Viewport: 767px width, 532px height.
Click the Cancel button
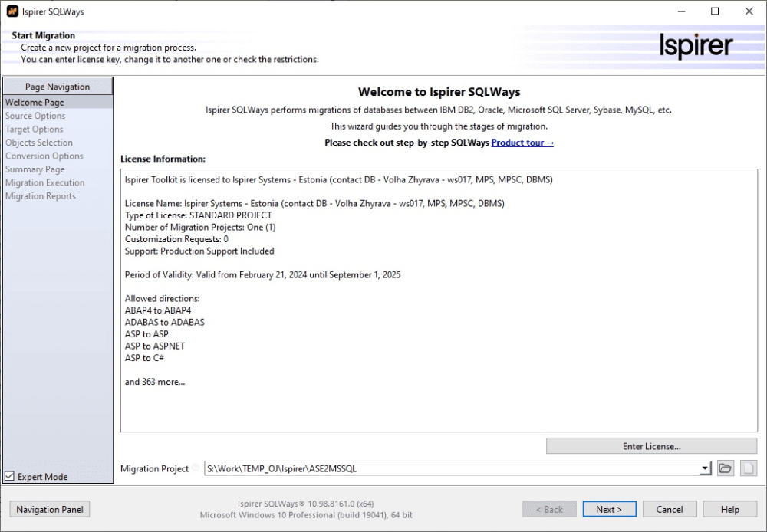pyautogui.click(x=670, y=509)
